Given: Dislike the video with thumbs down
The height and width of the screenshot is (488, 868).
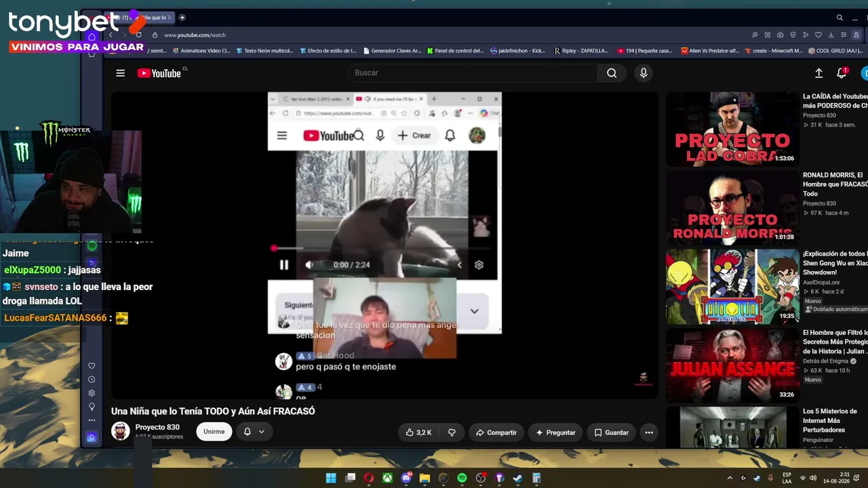Looking at the screenshot, I should 452,432.
